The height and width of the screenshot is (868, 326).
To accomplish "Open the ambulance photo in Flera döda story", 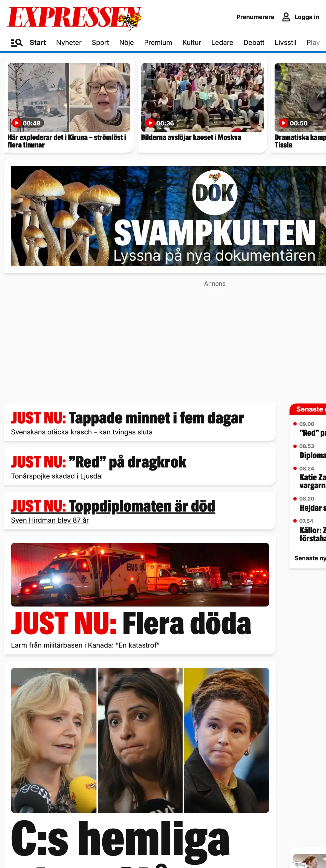I will click(140, 575).
